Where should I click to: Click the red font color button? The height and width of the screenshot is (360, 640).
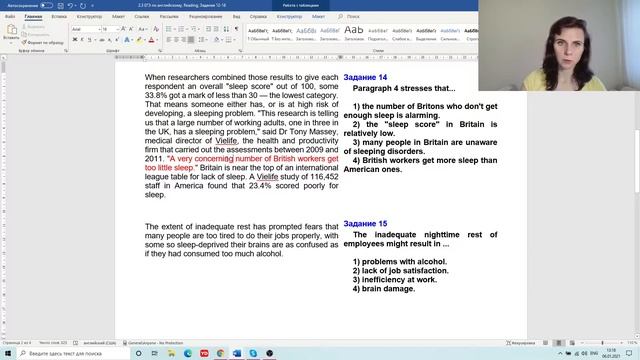pos(151,40)
